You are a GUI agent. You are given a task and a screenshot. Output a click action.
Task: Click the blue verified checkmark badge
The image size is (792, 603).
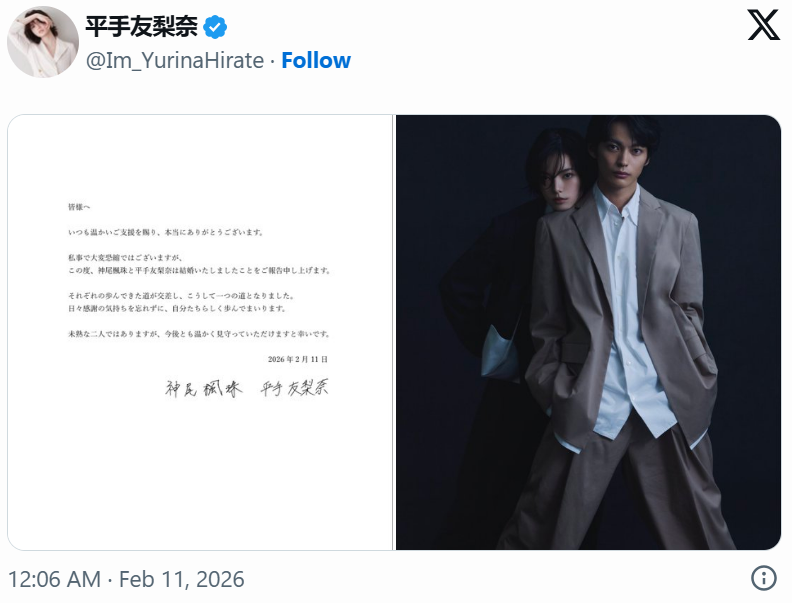pos(215,27)
